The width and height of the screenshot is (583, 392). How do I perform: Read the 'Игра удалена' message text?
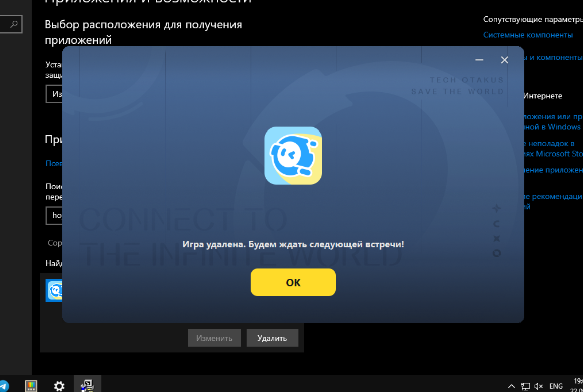[293, 244]
